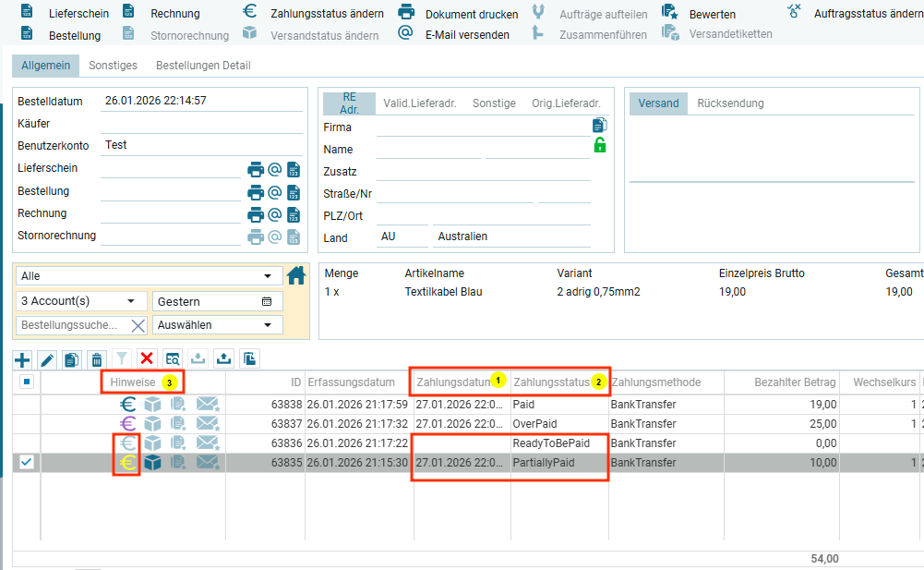Open the Rücksendung tab
924x570 pixels.
pos(730,103)
